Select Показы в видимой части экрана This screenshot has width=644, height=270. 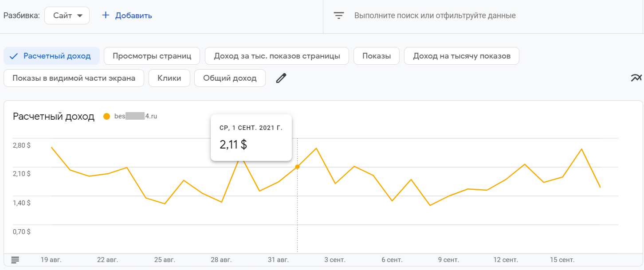74,78
